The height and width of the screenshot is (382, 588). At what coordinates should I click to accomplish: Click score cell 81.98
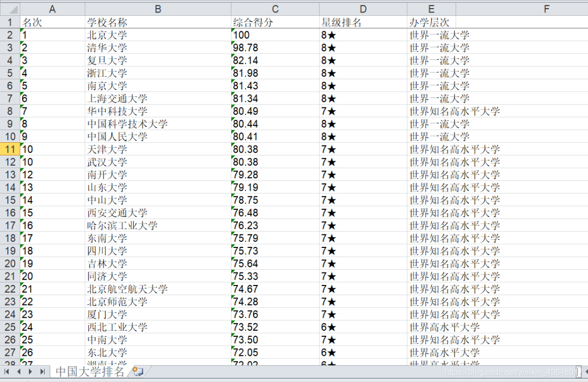(275, 73)
